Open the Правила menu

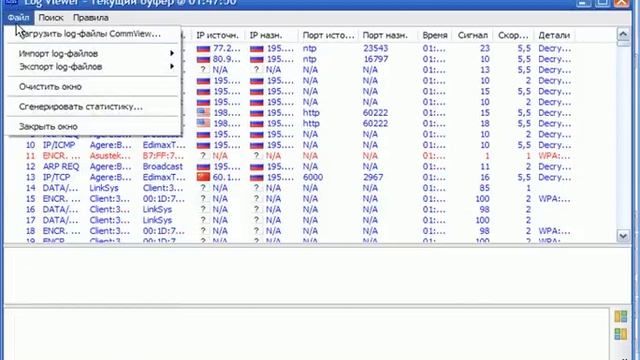[x=91, y=18]
